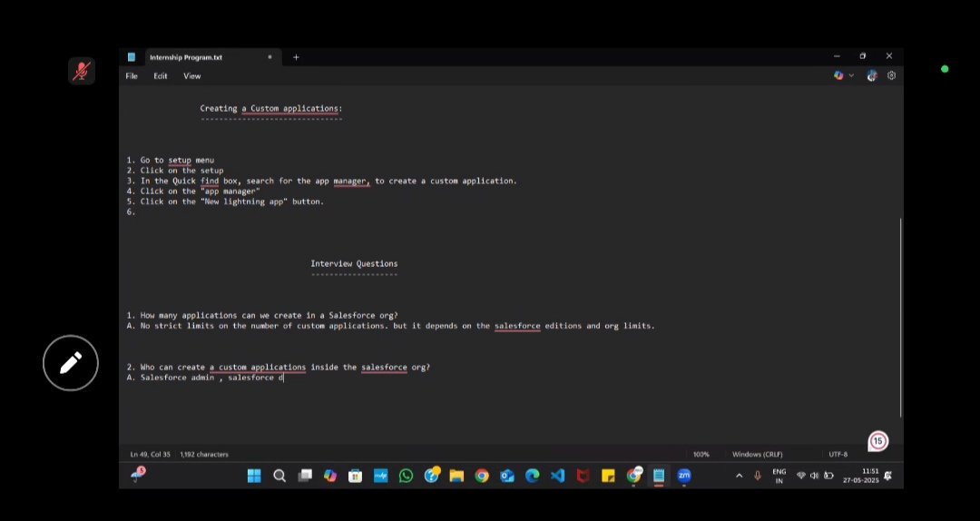The width and height of the screenshot is (980, 521).
Task: Open second Chrome profile icon on taskbar
Action: [x=633, y=476]
